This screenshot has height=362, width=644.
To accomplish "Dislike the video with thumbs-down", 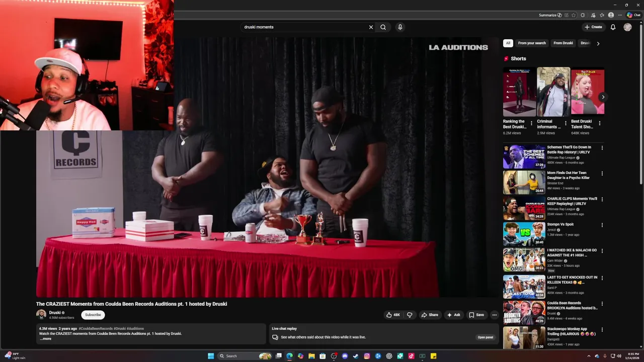I will click(410, 315).
